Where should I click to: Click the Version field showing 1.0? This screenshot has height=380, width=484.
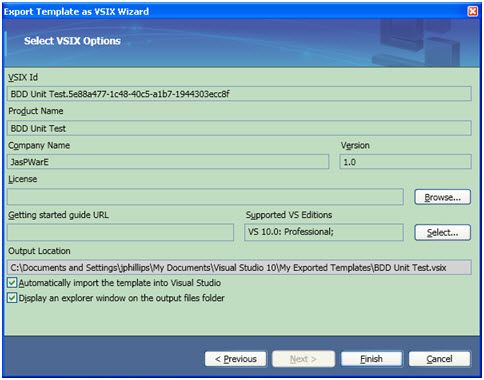pos(405,162)
